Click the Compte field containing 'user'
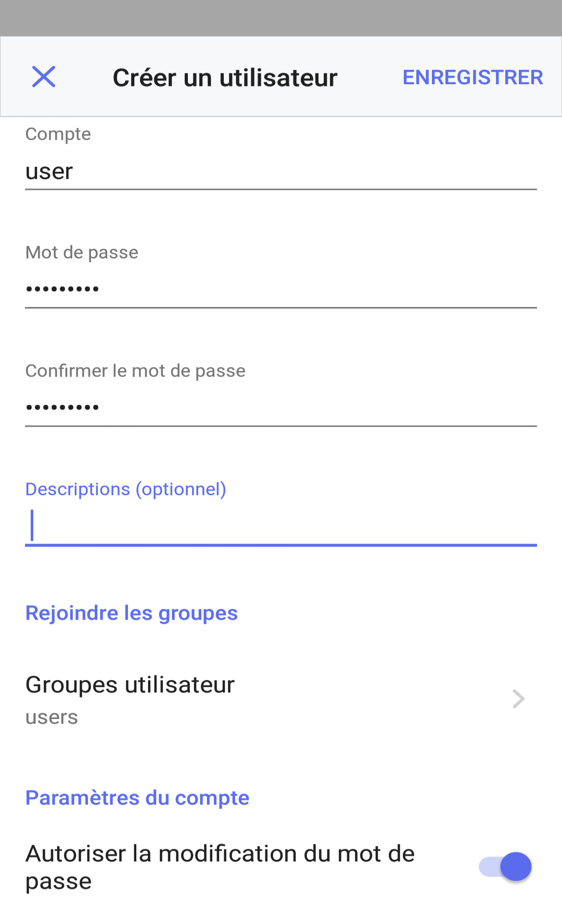562x924 pixels. coord(281,172)
